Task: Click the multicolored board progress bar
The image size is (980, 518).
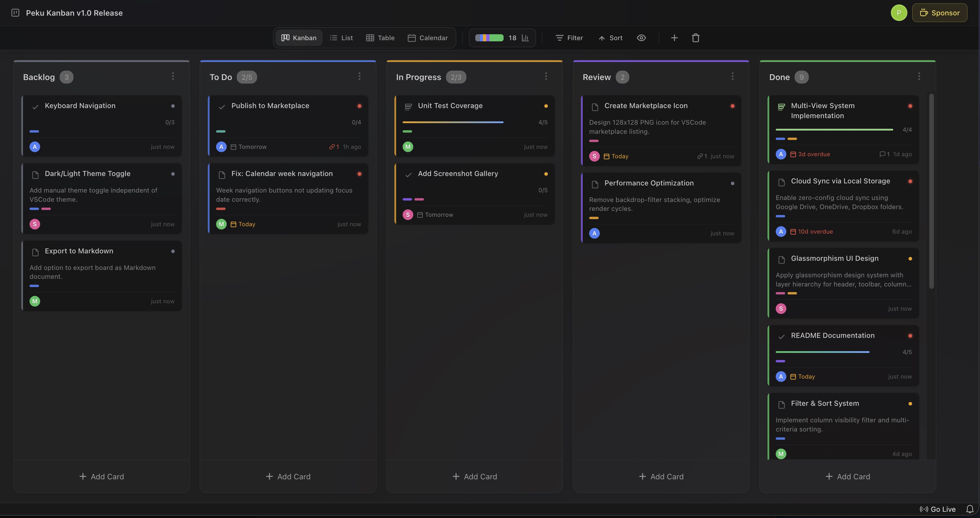Action: tap(490, 38)
